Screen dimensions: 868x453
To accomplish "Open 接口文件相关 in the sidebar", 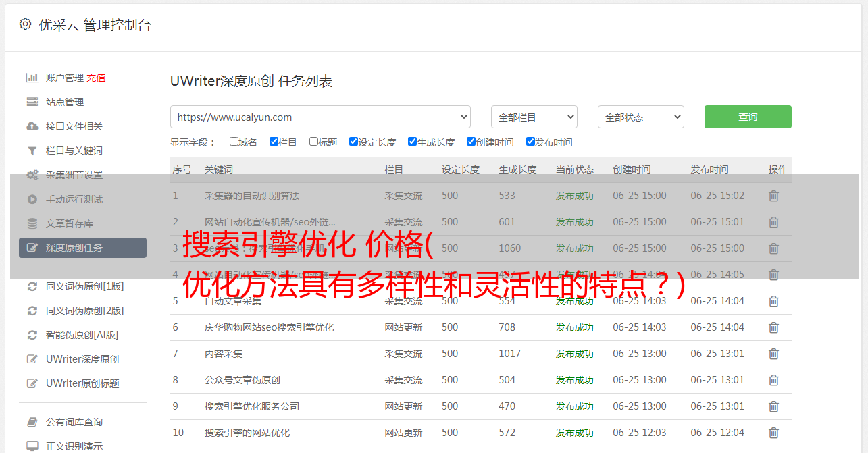I will 74,126.
